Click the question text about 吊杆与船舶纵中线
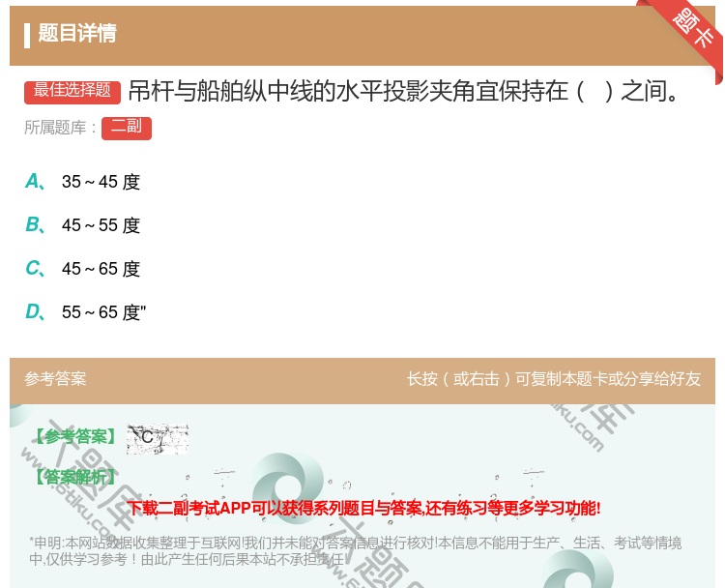The image size is (725, 588). coord(405,91)
